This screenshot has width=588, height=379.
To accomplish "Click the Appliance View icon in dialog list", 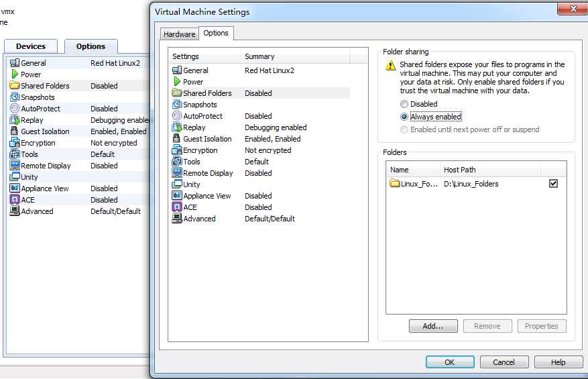I will [x=176, y=195].
